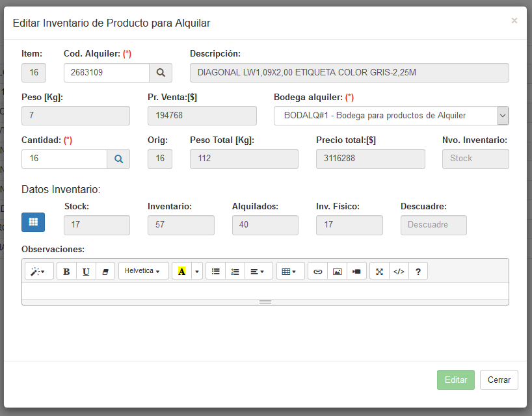The height and width of the screenshot is (416, 532).
Task: Insert link using chain icon
Action: pos(317,271)
